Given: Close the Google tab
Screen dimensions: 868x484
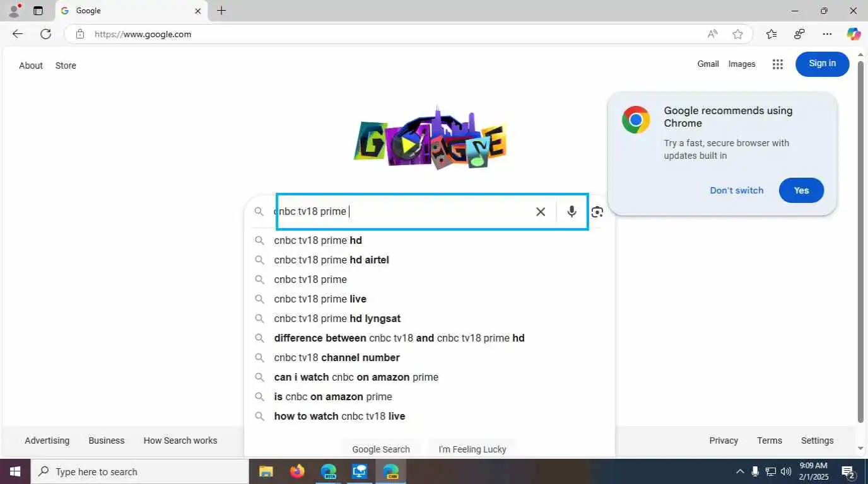Looking at the screenshot, I should (x=197, y=11).
